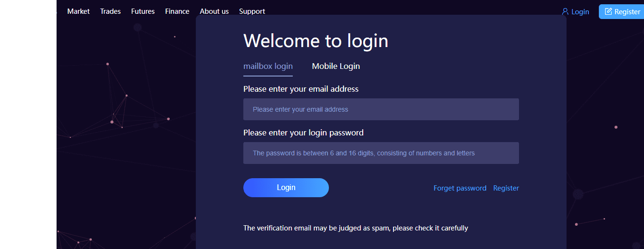Visit the Support section
The image size is (644, 249).
pos(252,11)
